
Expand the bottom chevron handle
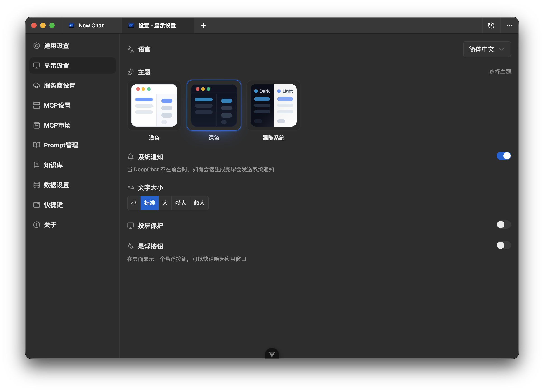click(272, 354)
